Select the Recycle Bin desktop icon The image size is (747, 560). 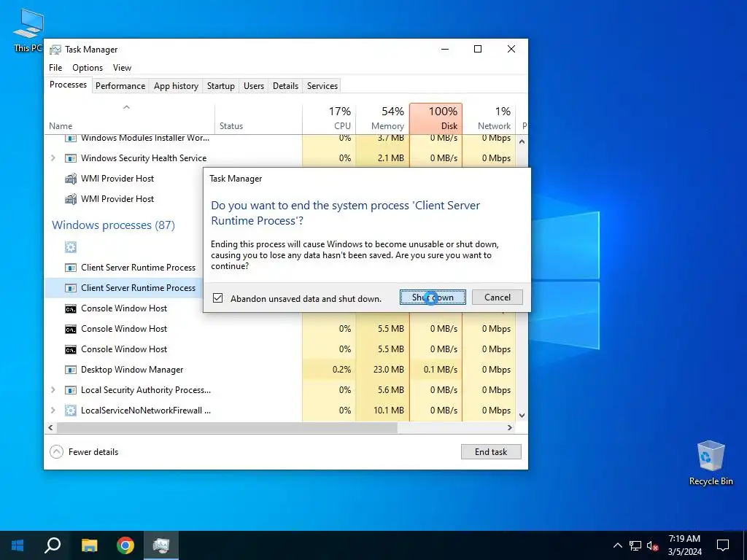pos(711,463)
